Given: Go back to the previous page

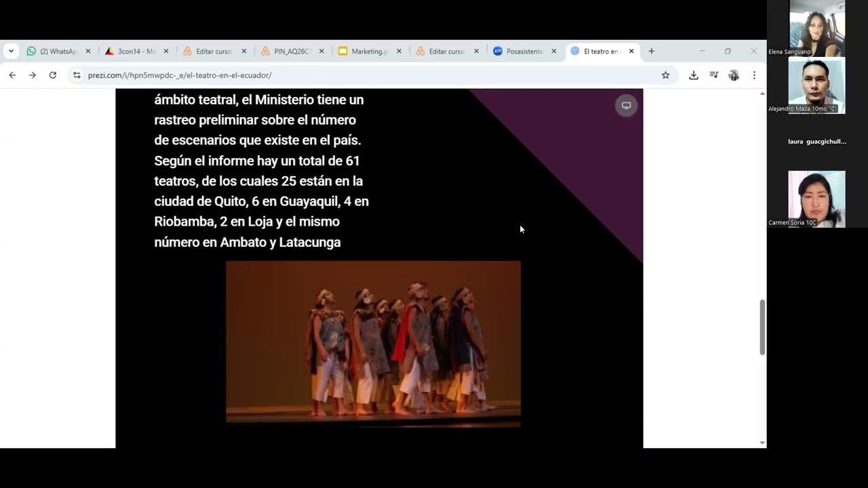Looking at the screenshot, I should pyautogui.click(x=12, y=75).
